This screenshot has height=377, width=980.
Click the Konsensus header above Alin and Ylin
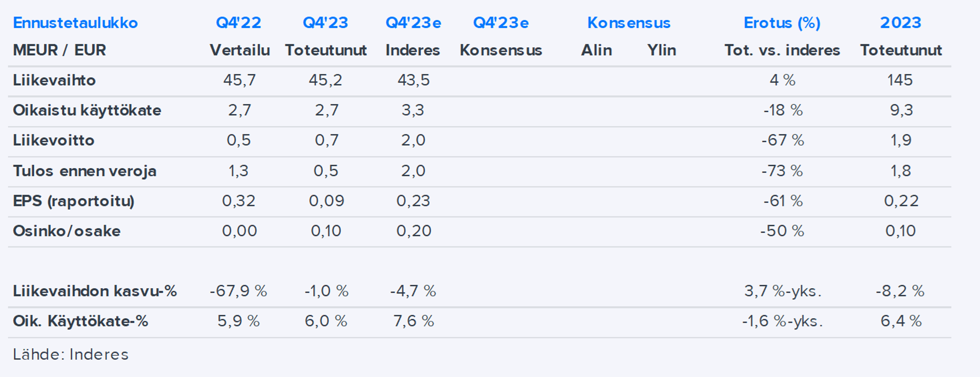coord(629,23)
